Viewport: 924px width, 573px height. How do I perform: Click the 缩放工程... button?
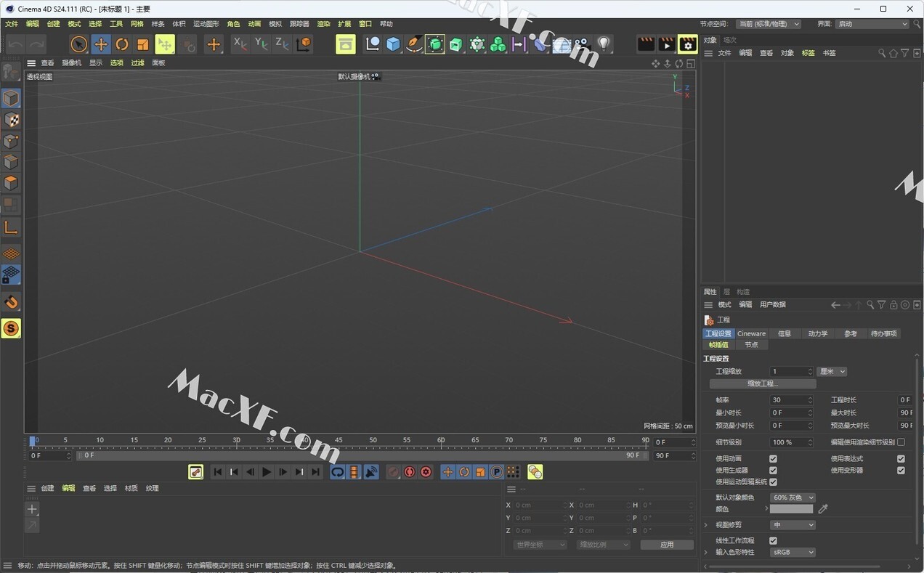[763, 383]
